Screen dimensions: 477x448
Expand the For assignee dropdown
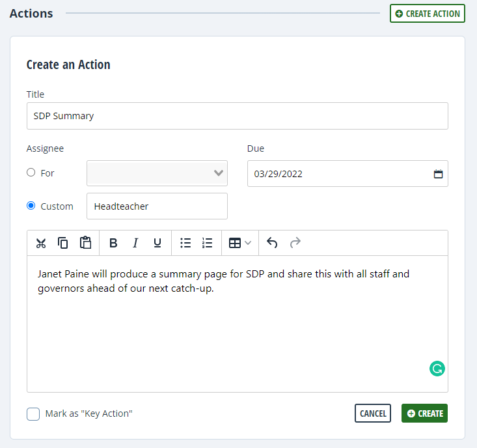157,173
